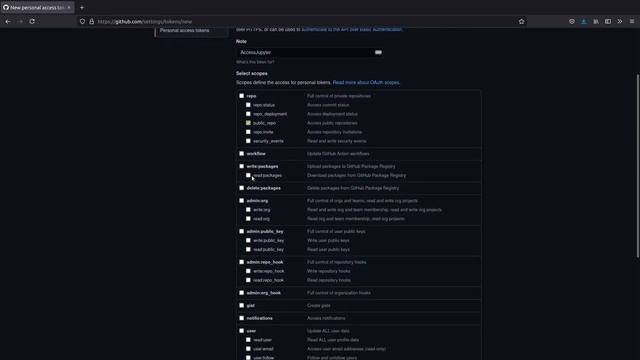Viewport: 640px width, 360px height.
Task: Click the tracking protection shield icon in the address bar
Action: (82, 21)
